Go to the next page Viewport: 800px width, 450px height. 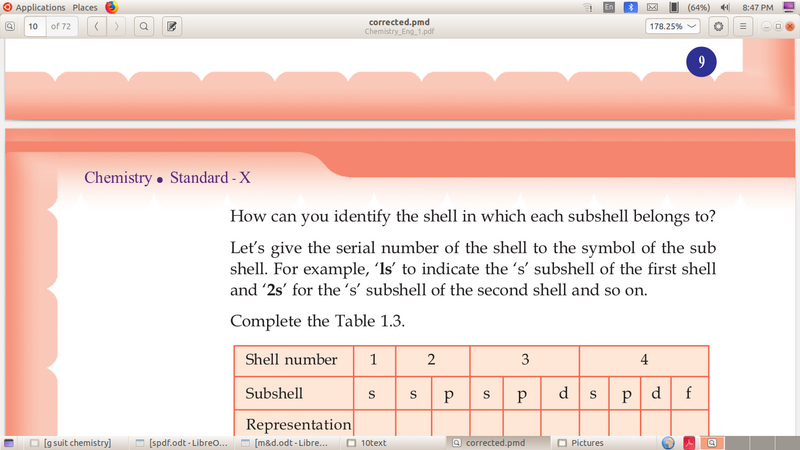coord(117,26)
